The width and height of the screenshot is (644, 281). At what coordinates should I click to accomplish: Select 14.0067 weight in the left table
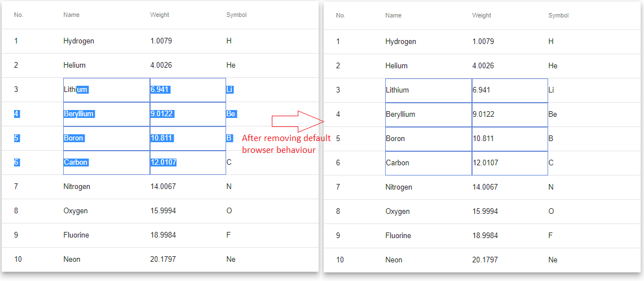point(163,187)
